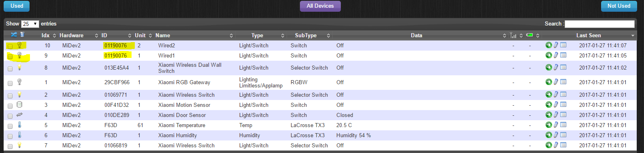
Task: Check the Idx 2 Xiaomi Wireless Switch box
Action: 10,96
